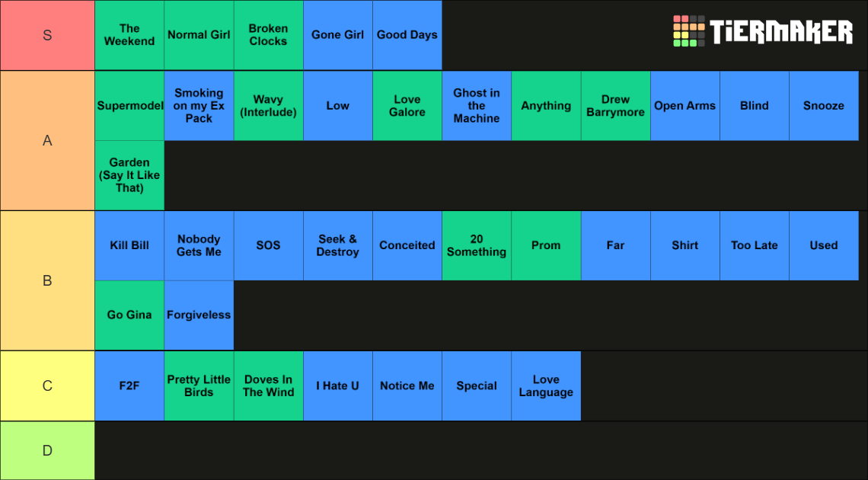The height and width of the screenshot is (480, 868).
Task: Select the Forgiveless tile
Action: (199, 315)
